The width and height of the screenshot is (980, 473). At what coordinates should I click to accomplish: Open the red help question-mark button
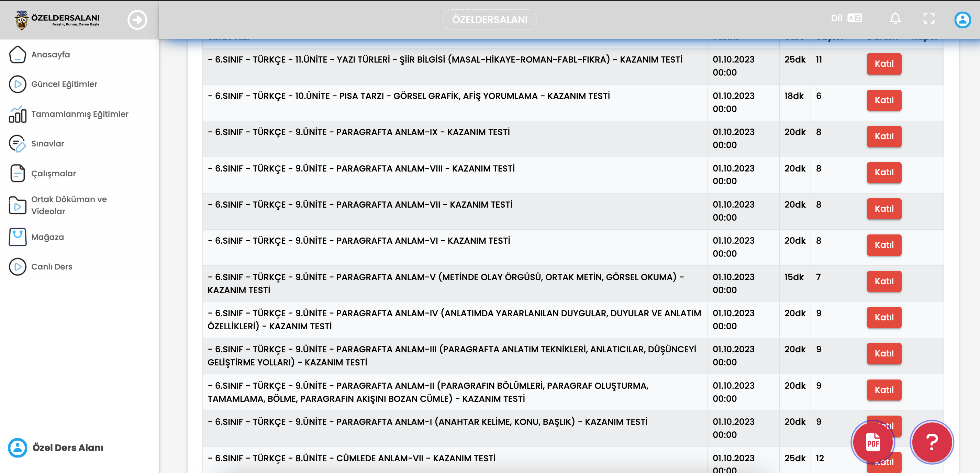(931, 442)
